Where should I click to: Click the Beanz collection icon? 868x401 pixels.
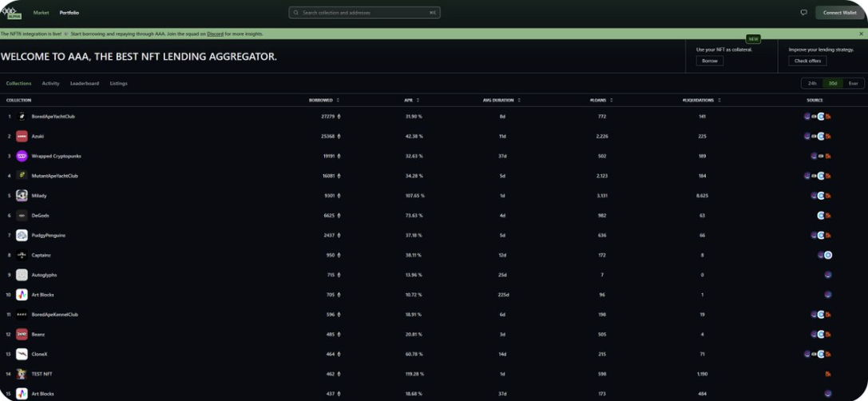[x=22, y=334]
